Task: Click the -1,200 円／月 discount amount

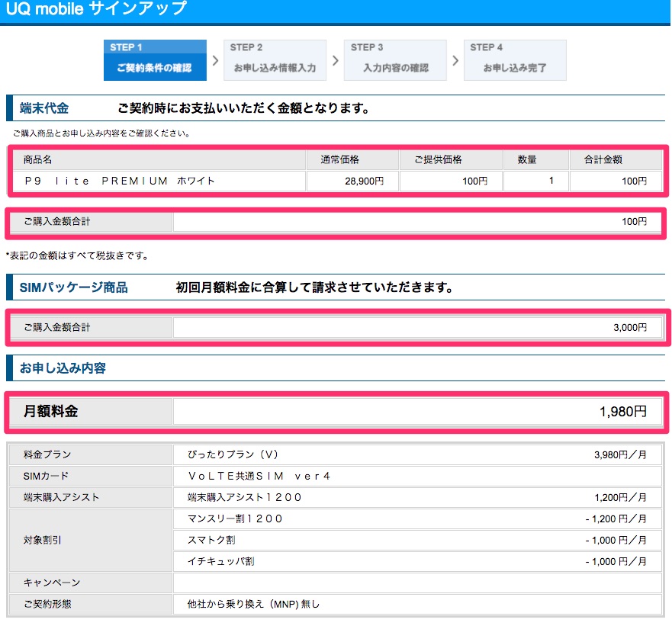Action: pos(616,519)
